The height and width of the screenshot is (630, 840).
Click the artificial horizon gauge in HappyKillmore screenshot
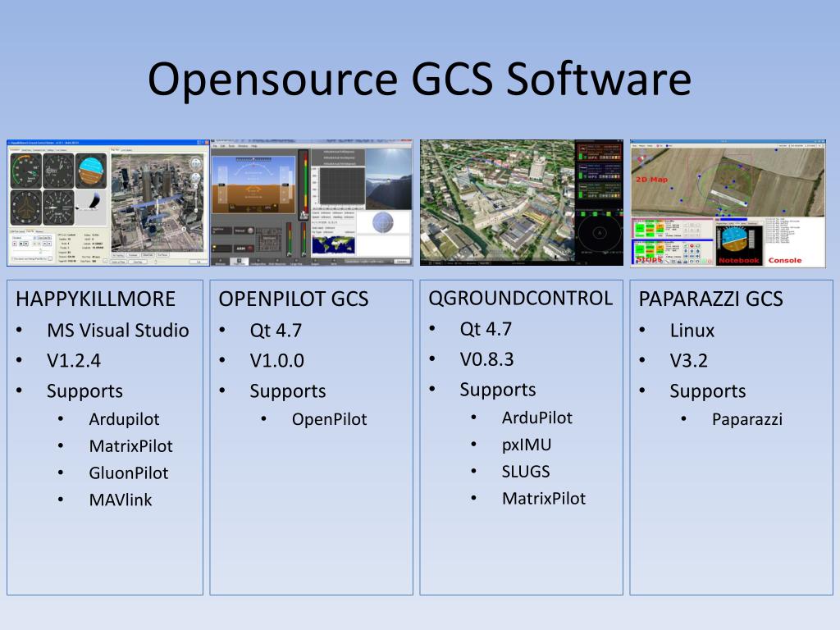(91, 171)
